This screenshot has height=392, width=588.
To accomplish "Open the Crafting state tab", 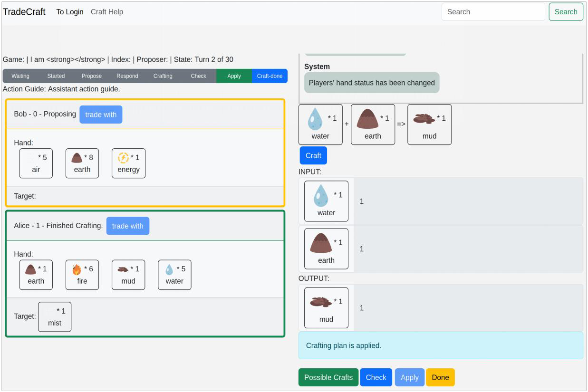I will [163, 76].
